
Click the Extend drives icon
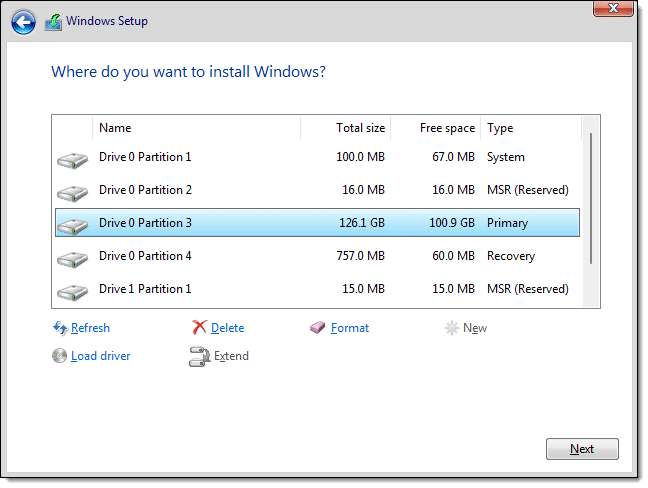click(x=199, y=357)
